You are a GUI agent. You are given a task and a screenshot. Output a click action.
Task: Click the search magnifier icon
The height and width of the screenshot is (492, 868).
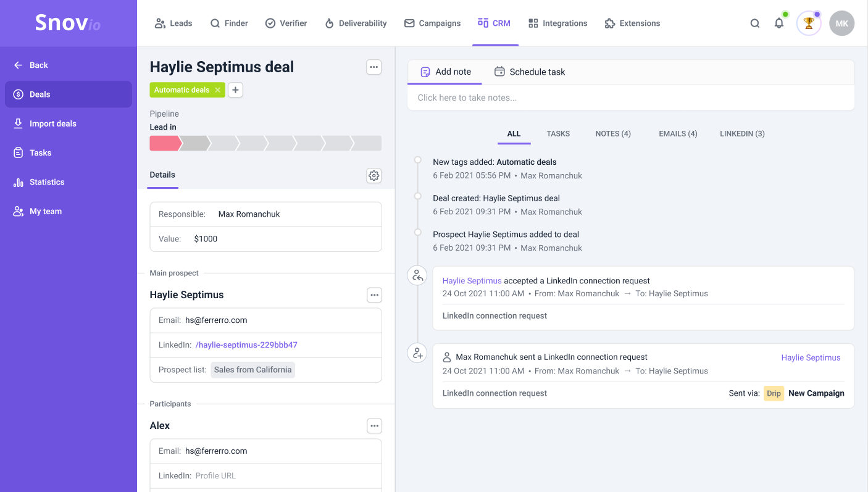pos(754,23)
